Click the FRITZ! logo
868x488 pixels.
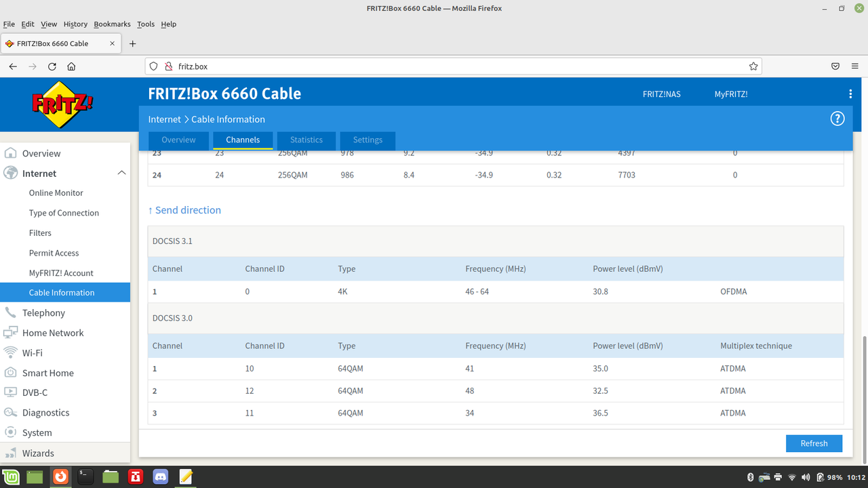pyautogui.click(x=62, y=104)
